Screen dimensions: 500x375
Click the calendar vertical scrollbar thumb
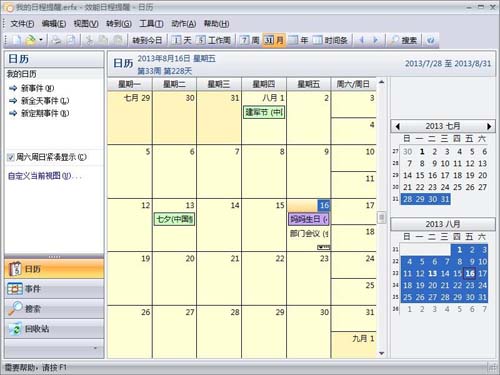381,217
